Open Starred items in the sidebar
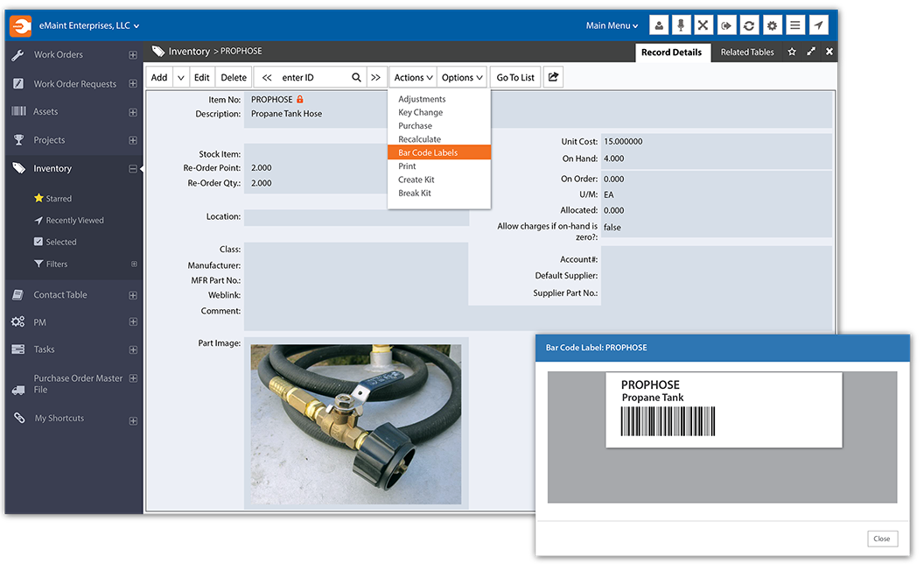The image size is (924, 564). pos(53,198)
